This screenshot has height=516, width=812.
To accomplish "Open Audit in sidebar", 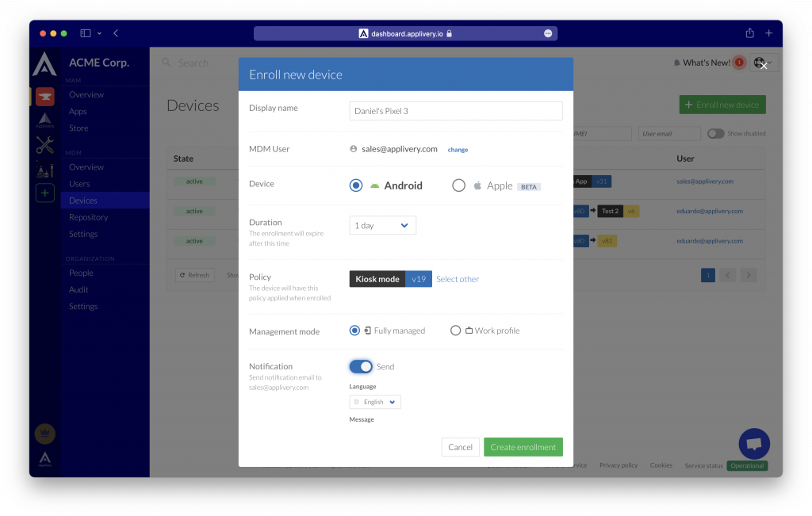I will click(79, 289).
